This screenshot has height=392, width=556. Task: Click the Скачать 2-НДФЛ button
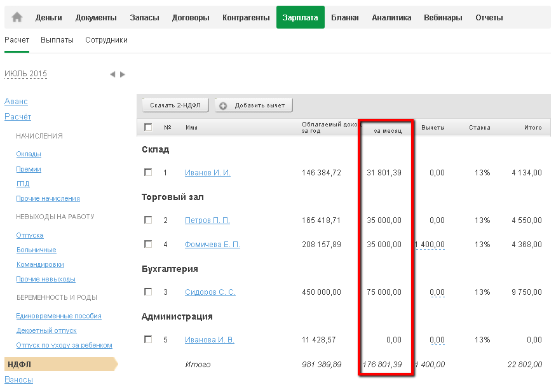pos(175,105)
